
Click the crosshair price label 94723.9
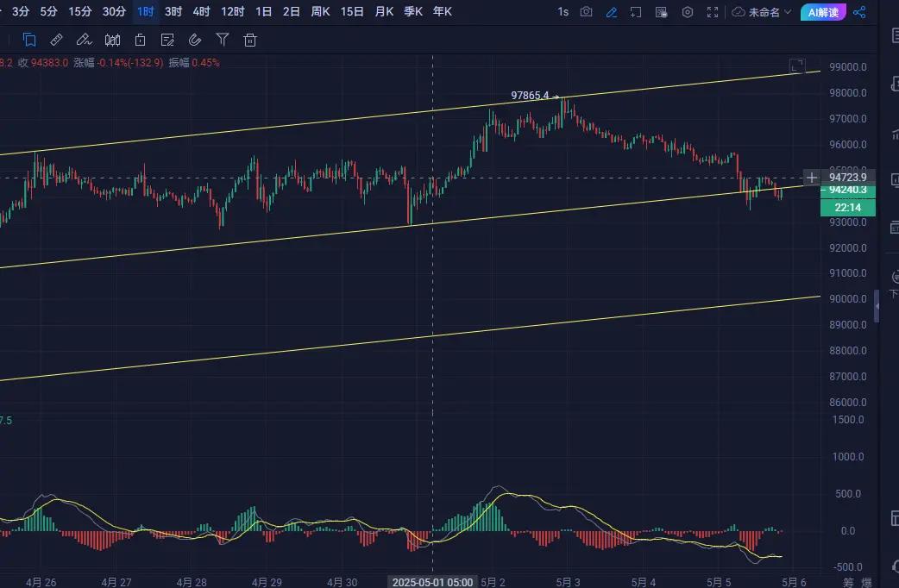pyautogui.click(x=847, y=177)
